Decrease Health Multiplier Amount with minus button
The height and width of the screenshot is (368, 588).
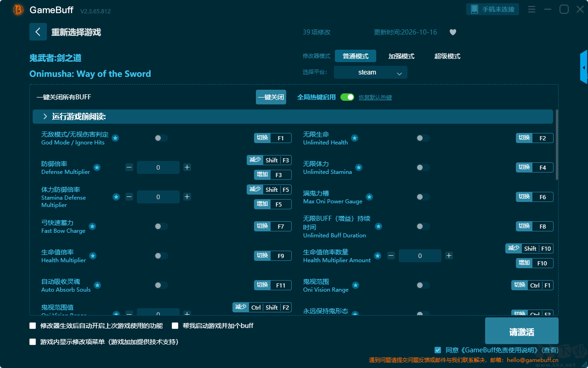[x=391, y=256]
